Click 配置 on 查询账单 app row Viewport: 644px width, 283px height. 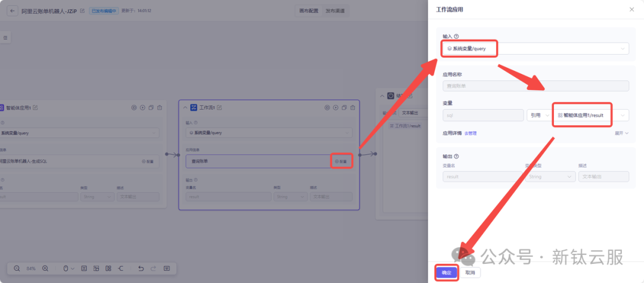pos(341,161)
